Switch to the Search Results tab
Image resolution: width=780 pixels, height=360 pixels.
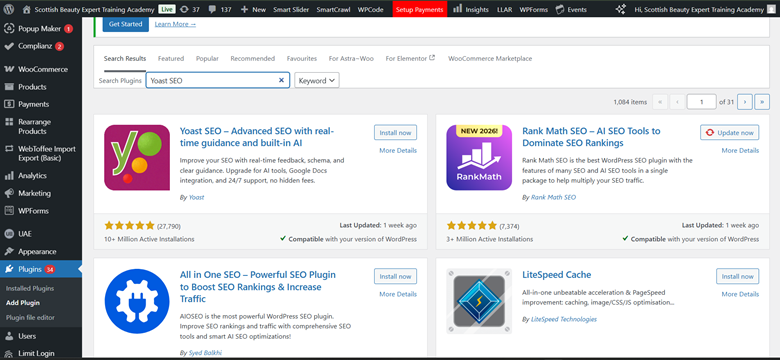pos(125,58)
